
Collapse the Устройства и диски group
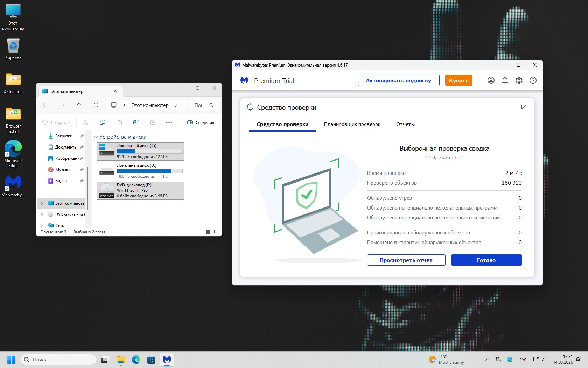tap(96, 137)
